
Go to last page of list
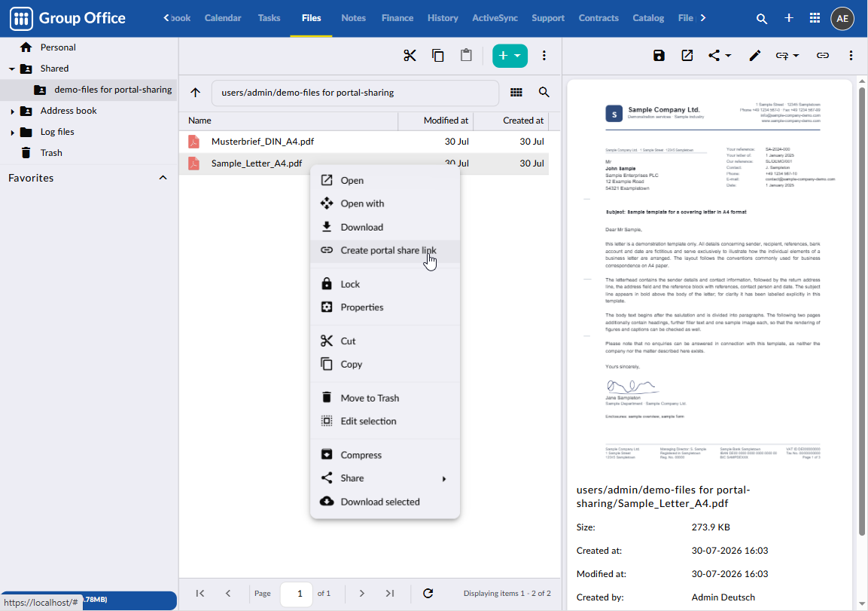point(390,593)
